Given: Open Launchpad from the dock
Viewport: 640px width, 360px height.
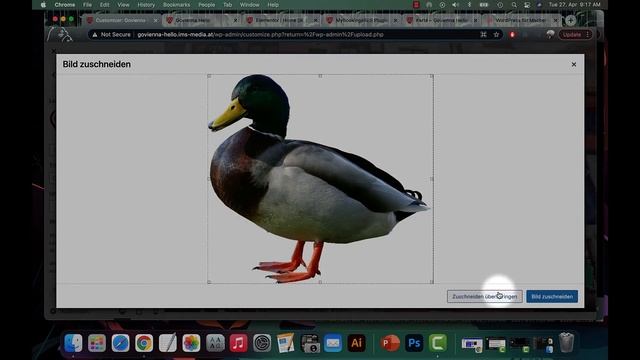Looking at the screenshot, I should tap(97, 343).
